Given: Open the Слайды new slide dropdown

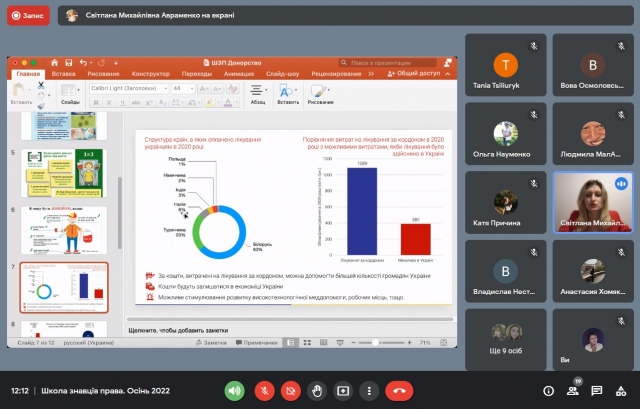Looking at the screenshot, I should pos(70,94).
